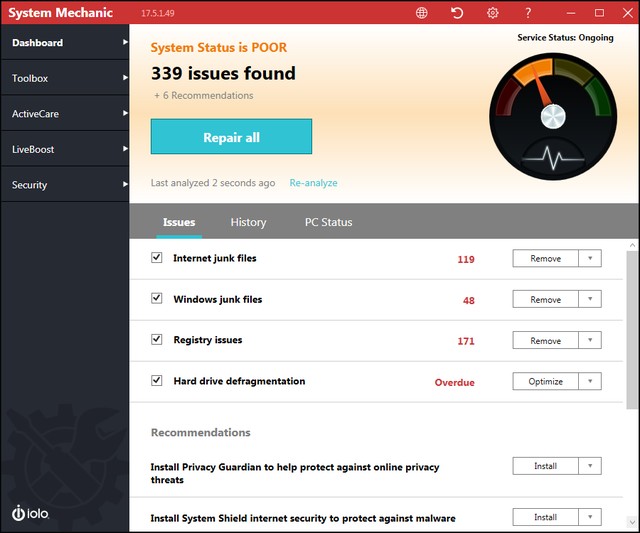Click the globe language icon in title bar
Viewport: 640px width, 533px height.
point(422,13)
